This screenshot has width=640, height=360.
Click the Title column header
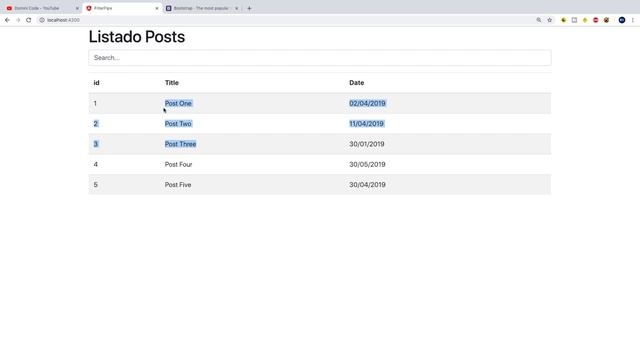tap(171, 82)
